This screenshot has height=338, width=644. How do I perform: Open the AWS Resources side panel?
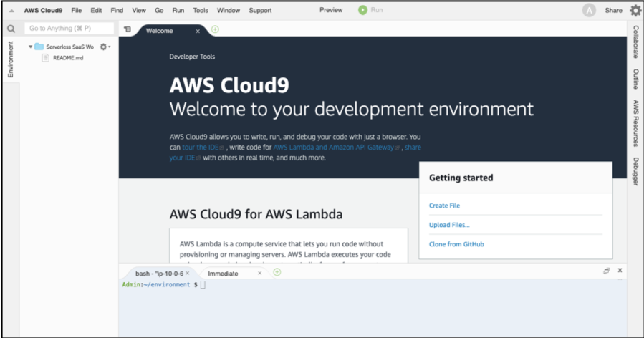[635, 123]
